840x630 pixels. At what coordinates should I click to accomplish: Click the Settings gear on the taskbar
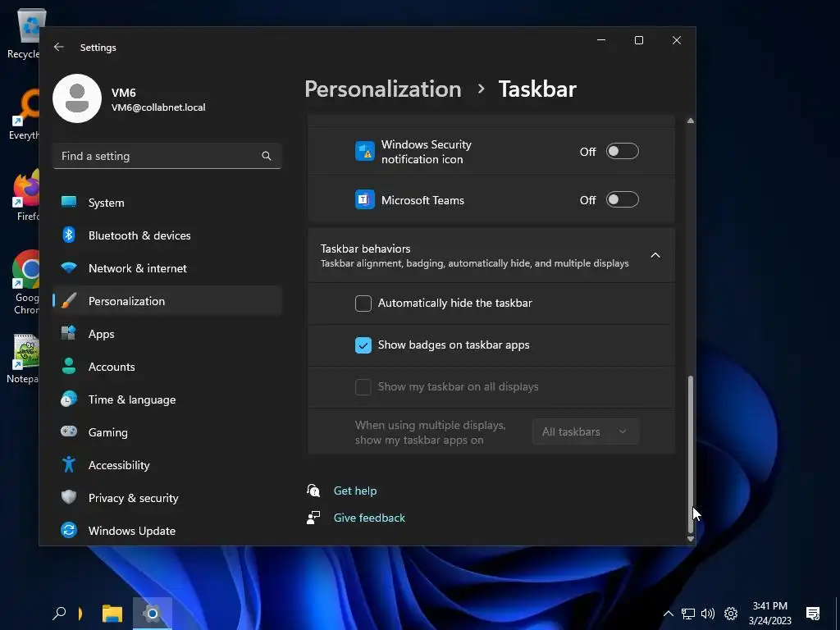click(152, 613)
